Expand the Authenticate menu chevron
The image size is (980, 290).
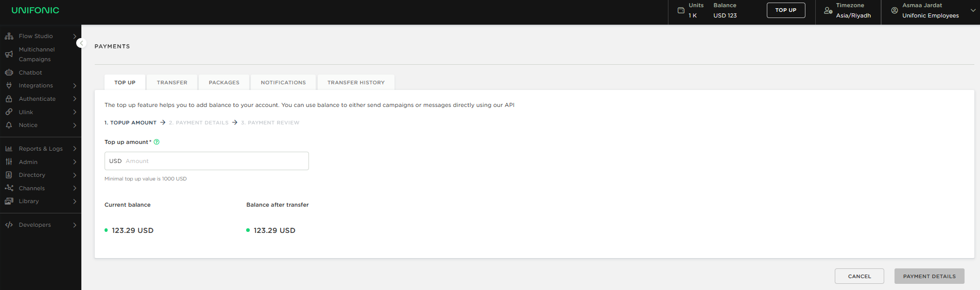click(x=75, y=99)
